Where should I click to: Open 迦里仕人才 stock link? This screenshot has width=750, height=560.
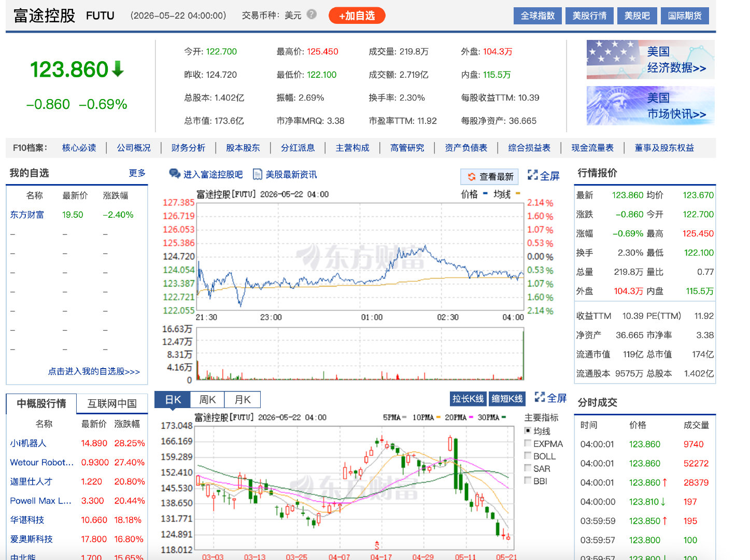coord(31,482)
